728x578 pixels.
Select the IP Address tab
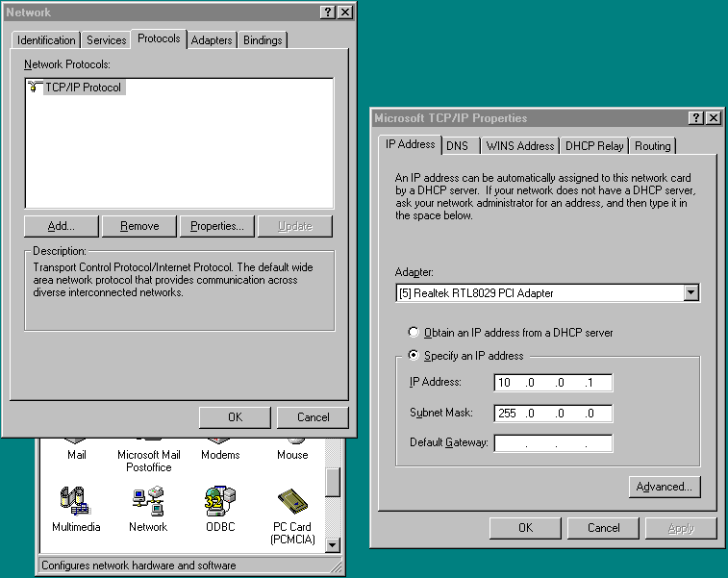click(x=410, y=144)
